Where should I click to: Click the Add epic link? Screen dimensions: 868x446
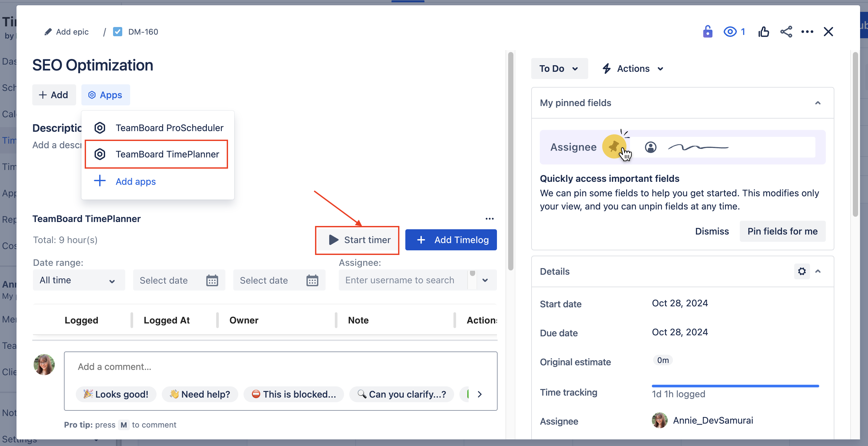[72, 32]
